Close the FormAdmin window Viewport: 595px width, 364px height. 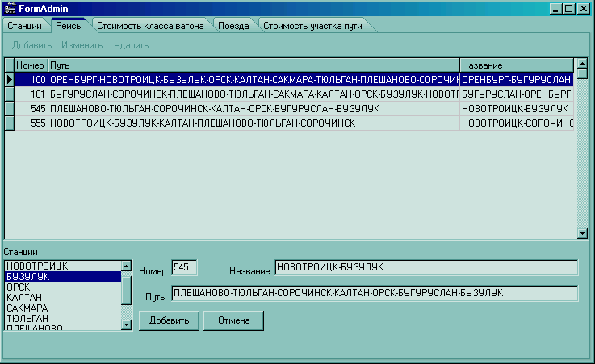583,9
